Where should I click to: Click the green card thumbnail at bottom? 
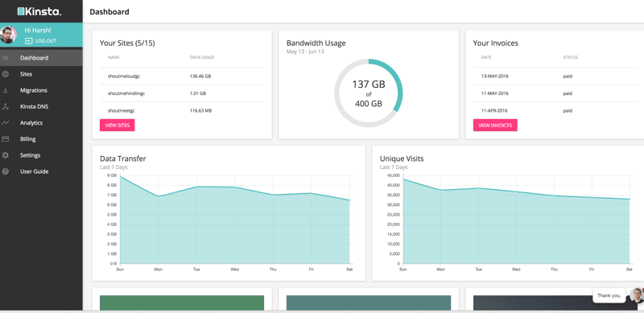coord(182,303)
